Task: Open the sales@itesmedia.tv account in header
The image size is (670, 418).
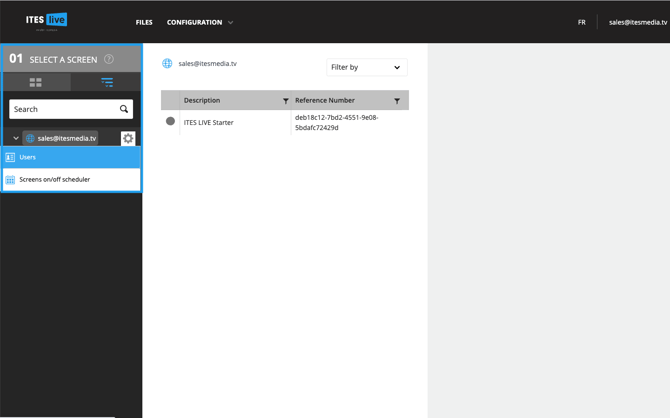Action: tap(638, 22)
